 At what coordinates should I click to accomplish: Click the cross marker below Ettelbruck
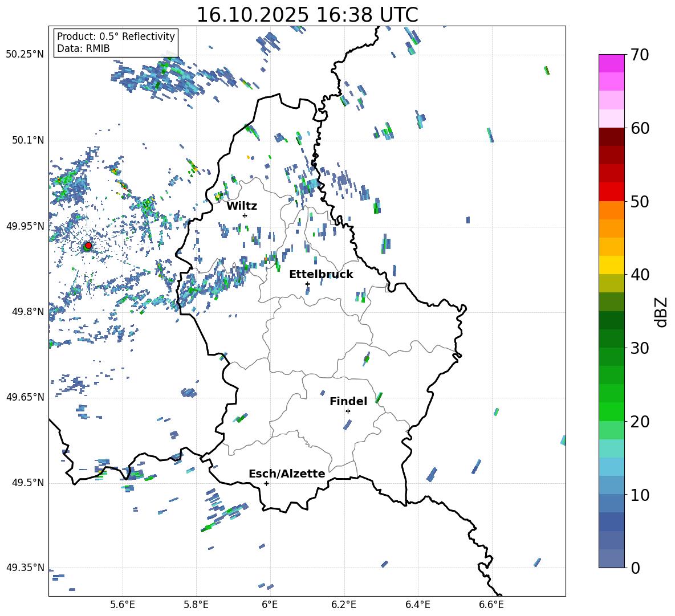pyautogui.click(x=307, y=284)
